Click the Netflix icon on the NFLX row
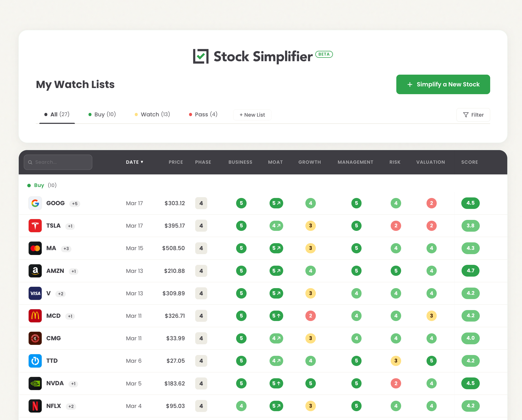The image size is (522, 420). click(x=35, y=406)
